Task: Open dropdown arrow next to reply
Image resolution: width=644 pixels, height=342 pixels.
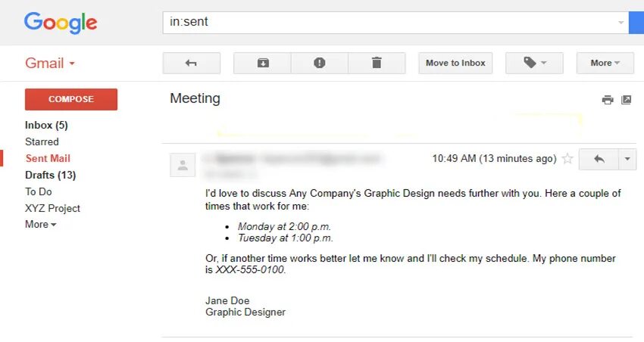Action: [627, 159]
